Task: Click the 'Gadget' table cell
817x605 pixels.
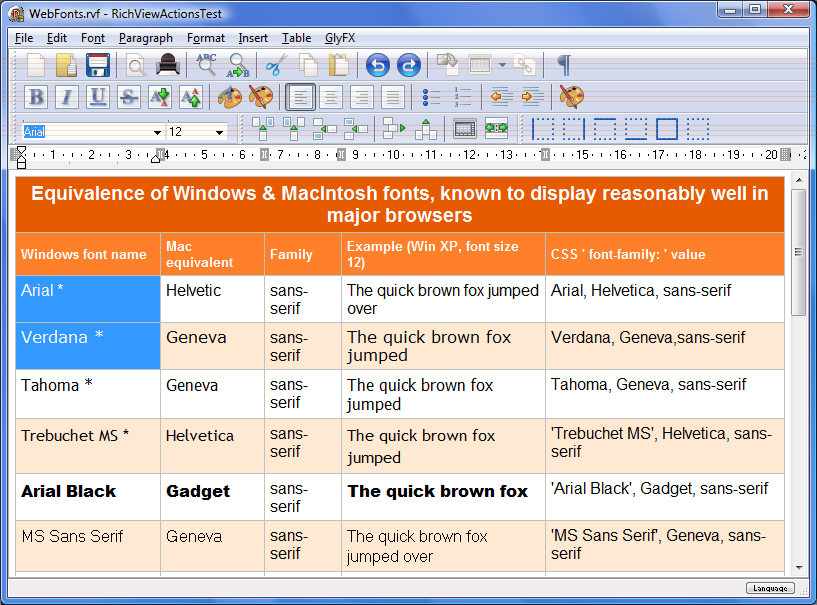Action: (x=213, y=497)
